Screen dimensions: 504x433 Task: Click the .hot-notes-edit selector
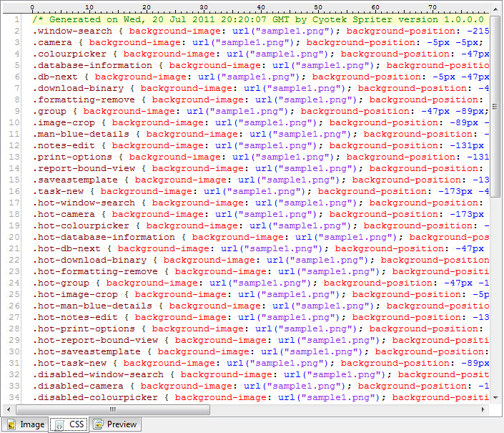point(75,318)
